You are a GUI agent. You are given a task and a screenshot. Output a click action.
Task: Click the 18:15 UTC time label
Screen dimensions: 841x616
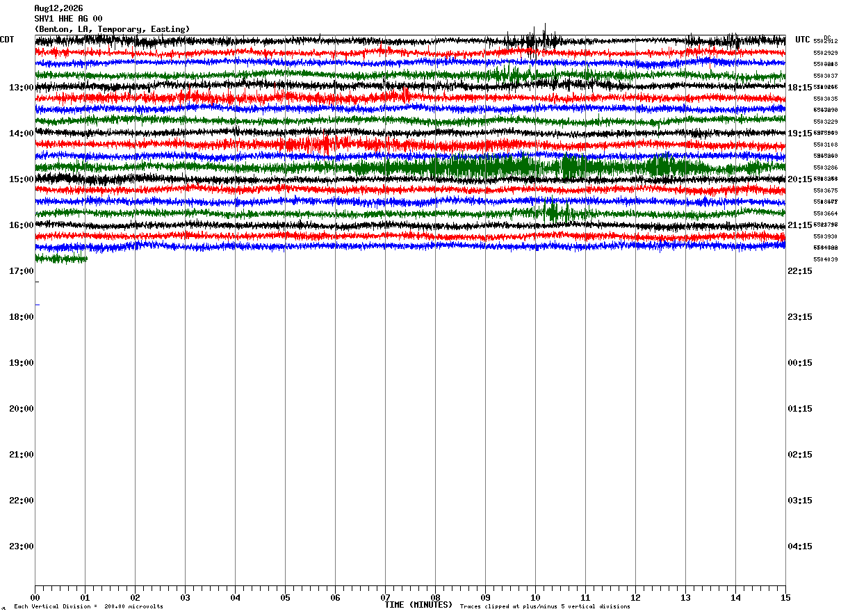pyautogui.click(x=800, y=88)
